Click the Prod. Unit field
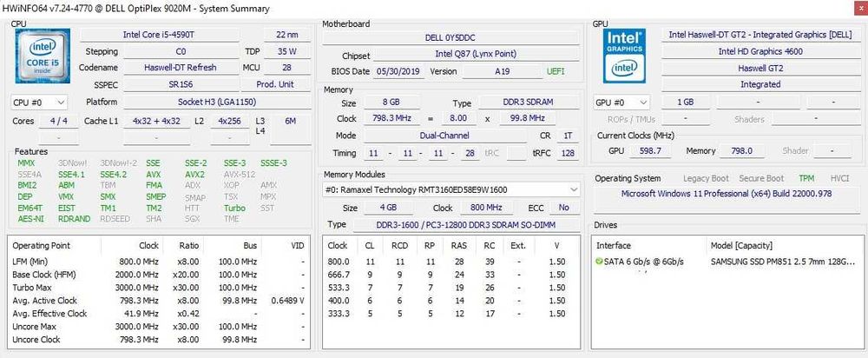Viewport: 868px width, 358px height. (275, 85)
